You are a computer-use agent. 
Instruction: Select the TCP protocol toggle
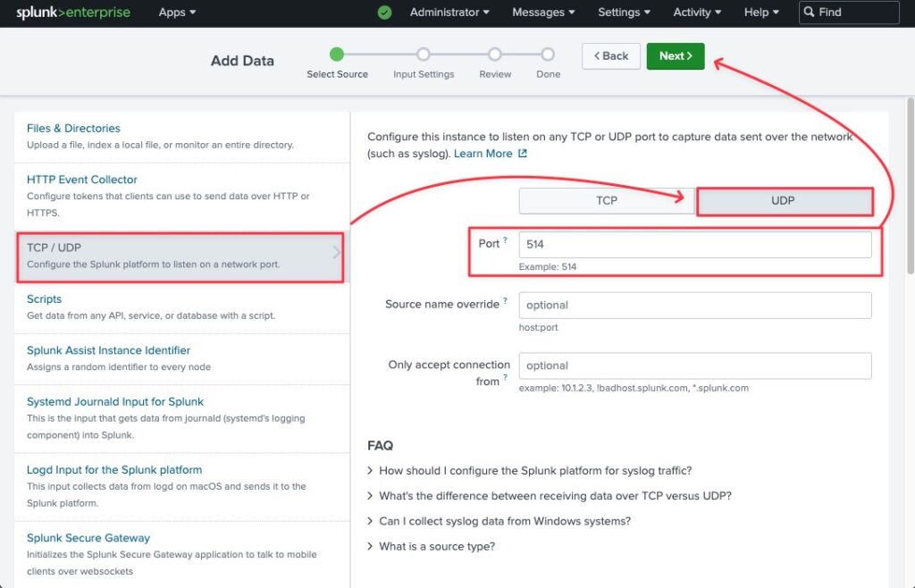point(607,201)
